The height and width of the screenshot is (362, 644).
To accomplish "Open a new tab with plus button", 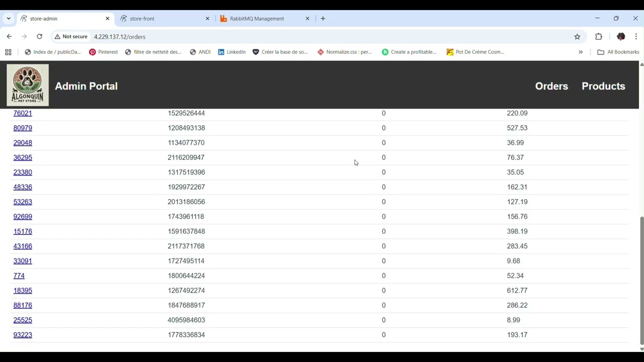I will click(x=323, y=19).
